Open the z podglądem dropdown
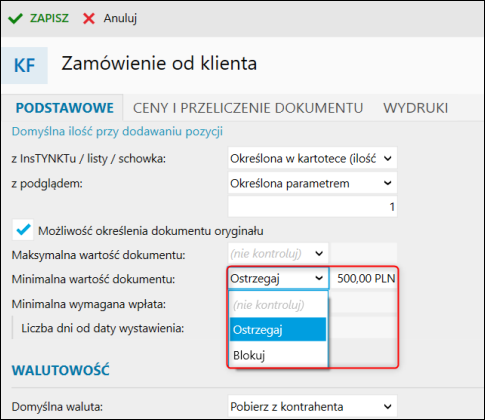Image resolution: width=485 pixels, height=420 pixels. [x=312, y=183]
